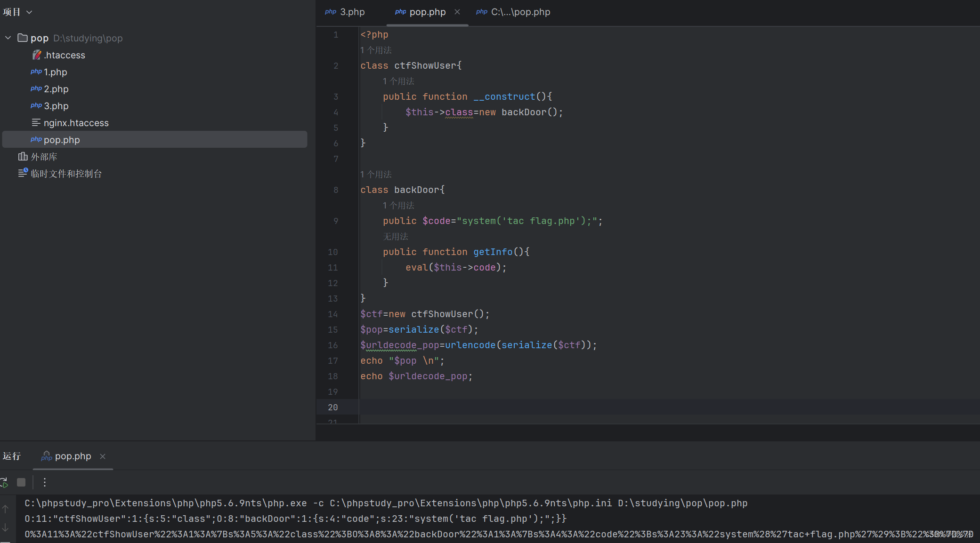This screenshot has width=980, height=543.
Task: Click the 1 个用法 hint above class backDoor
Action: tap(376, 174)
